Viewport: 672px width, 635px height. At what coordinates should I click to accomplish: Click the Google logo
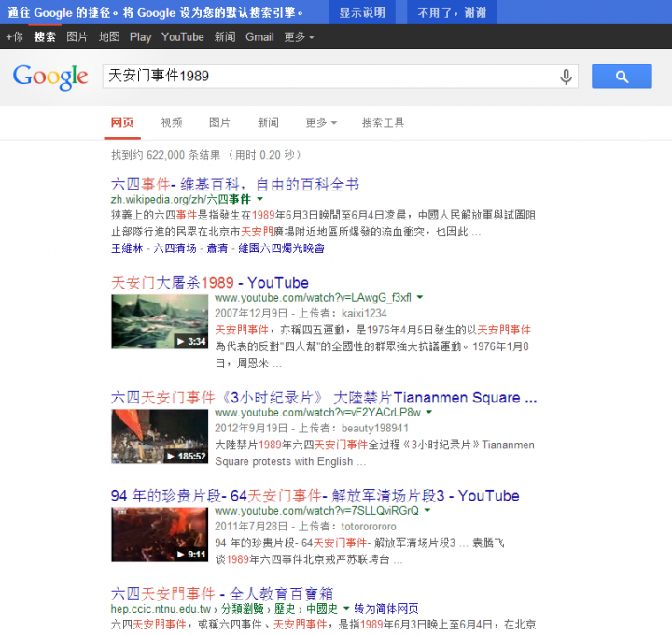(x=50, y=77)
